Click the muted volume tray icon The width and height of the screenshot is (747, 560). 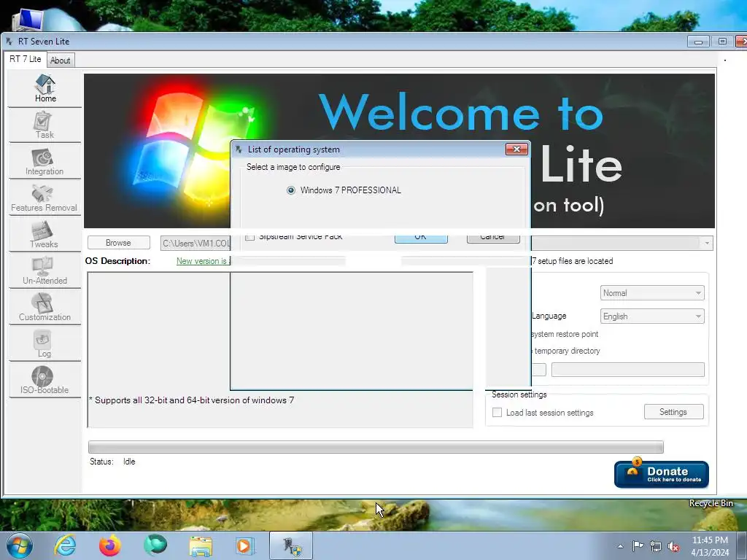point(673,547)
